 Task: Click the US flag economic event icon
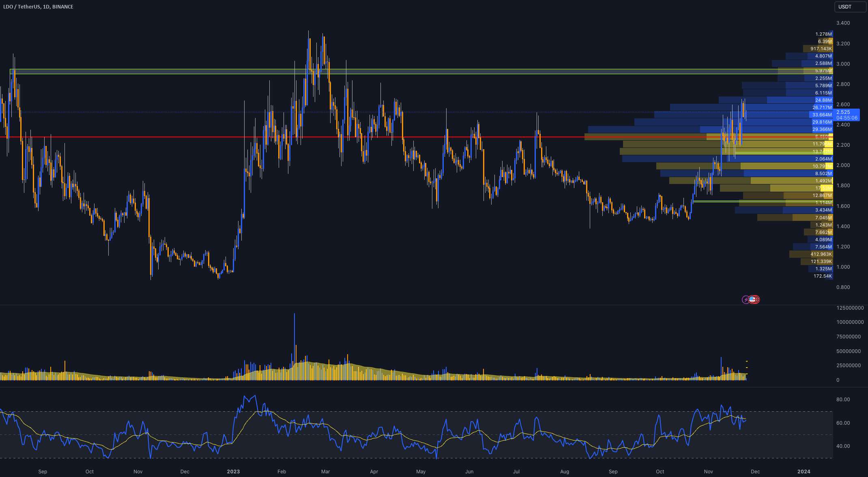[753, 299]
